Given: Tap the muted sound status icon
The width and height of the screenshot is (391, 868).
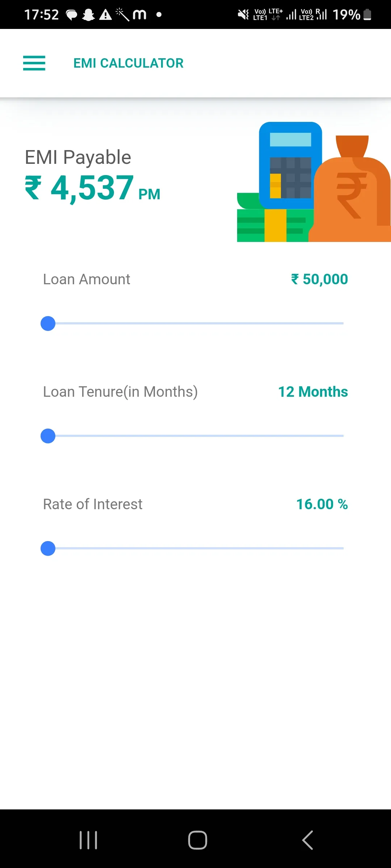Looking at the screenshot, I should click(x=243, y=14).
